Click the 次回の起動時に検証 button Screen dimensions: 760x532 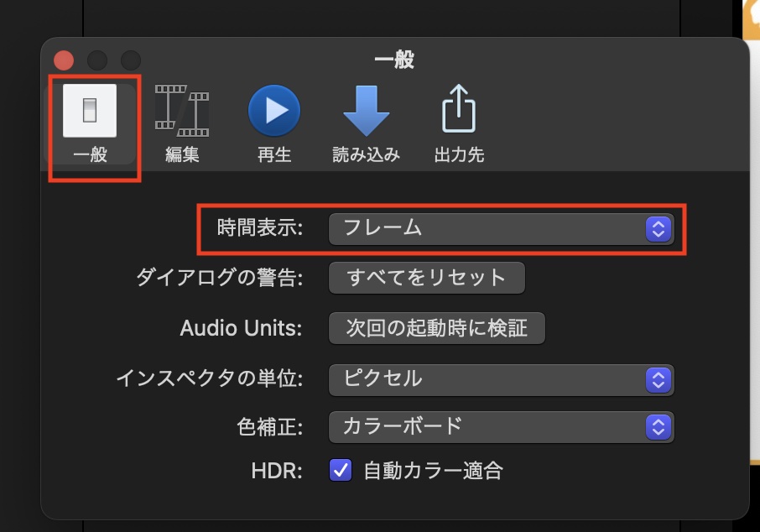(x=437, y=328)
